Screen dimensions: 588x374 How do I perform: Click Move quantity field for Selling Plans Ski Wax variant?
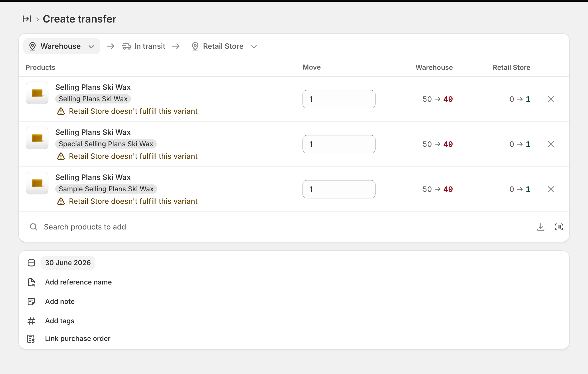[x=339, y=99]
